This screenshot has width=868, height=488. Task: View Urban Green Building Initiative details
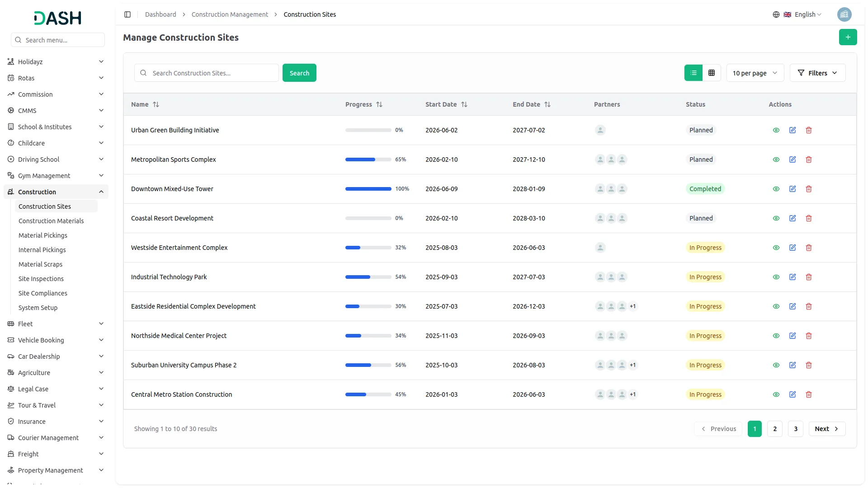(776, 130)
